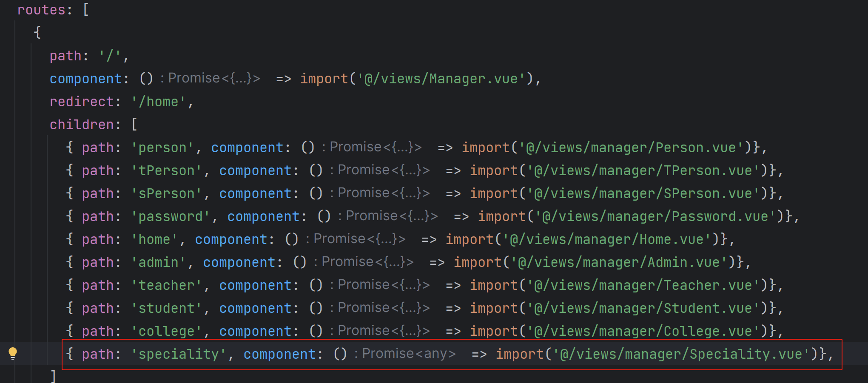The image size is (868, 383).
Task: Click the 'children' property key
Action: click(82, 125)
